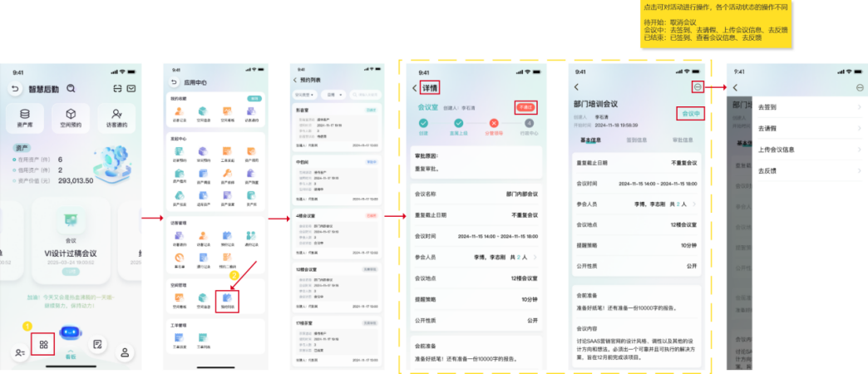Open the 空间预约 space booking shortcut
Screen dimensions: 868x374
point(71,119)
